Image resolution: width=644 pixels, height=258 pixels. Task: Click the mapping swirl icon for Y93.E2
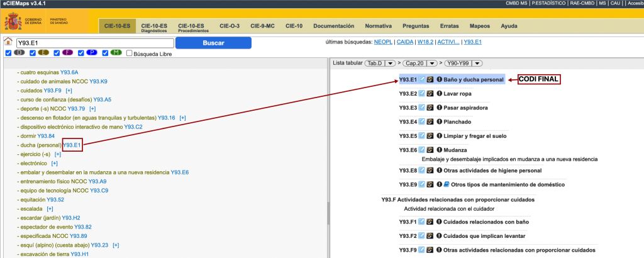point(430,94)
